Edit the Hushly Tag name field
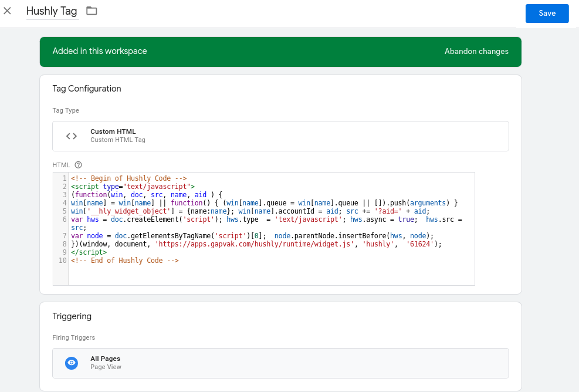This screenshot has width=579, height=392. [x=52, y=11]
